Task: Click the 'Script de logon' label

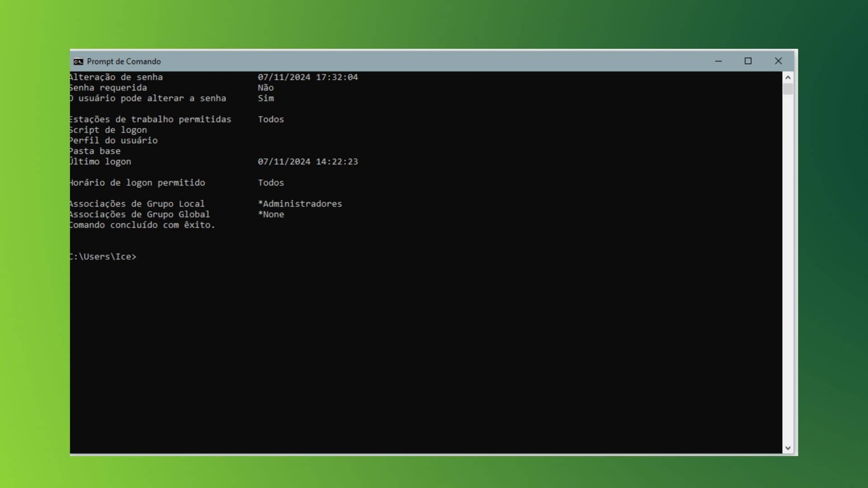Action: tap(108, 130)
